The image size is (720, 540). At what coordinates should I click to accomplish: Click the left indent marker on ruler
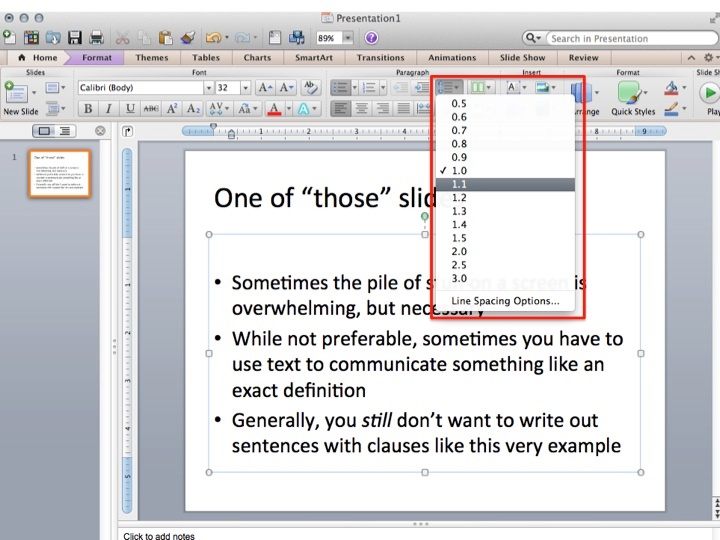click(231, 134)
